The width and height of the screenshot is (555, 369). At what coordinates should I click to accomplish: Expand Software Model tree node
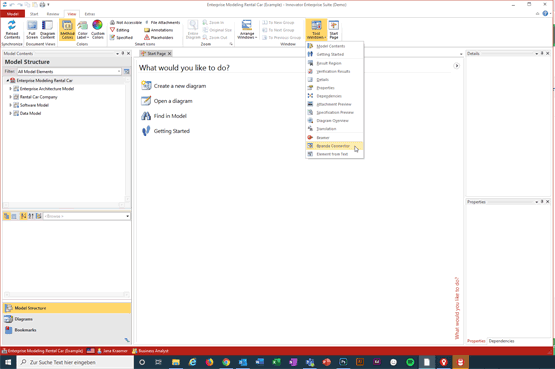pyautogui.click(x=10, y=105)
